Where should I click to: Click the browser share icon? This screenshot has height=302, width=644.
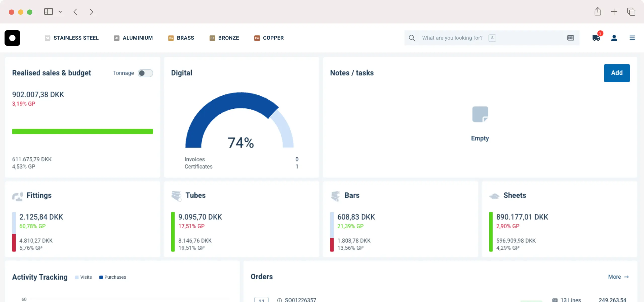tap(598, 12)
